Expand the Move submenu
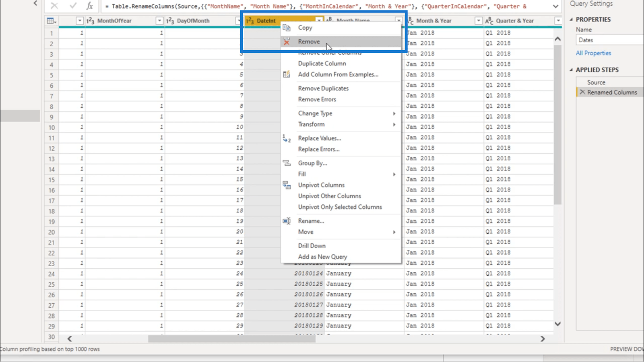Viewport: 644px width, 362px height. [394, 232]
